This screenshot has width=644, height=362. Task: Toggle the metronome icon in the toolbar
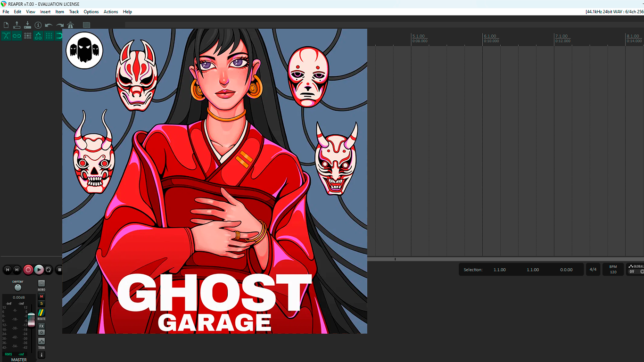pyautogui.click(x=71, y=25)
